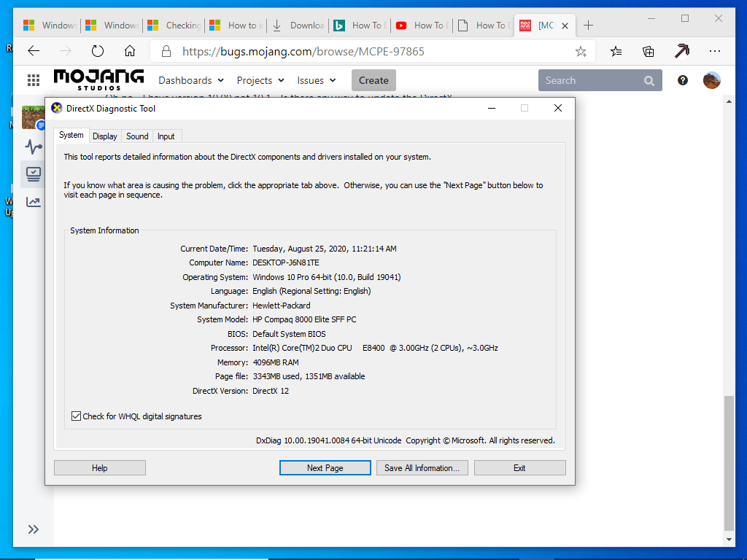Viewport: 747px width, 560px height.
Task: Open the Favorites list button
Action: (x=616, y=52)
